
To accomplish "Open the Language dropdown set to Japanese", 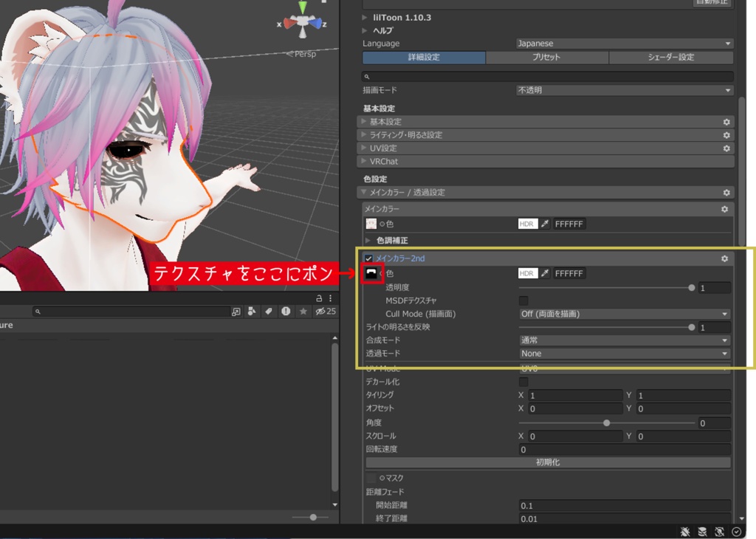I will 624,43.
